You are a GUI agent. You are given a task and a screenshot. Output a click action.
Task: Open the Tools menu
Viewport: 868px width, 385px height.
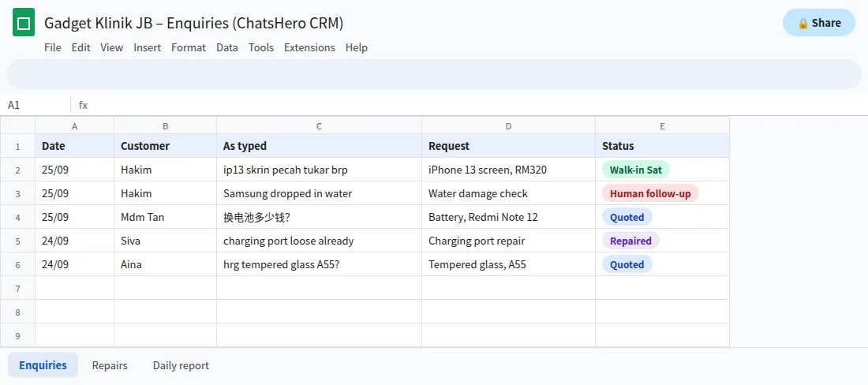261,47
